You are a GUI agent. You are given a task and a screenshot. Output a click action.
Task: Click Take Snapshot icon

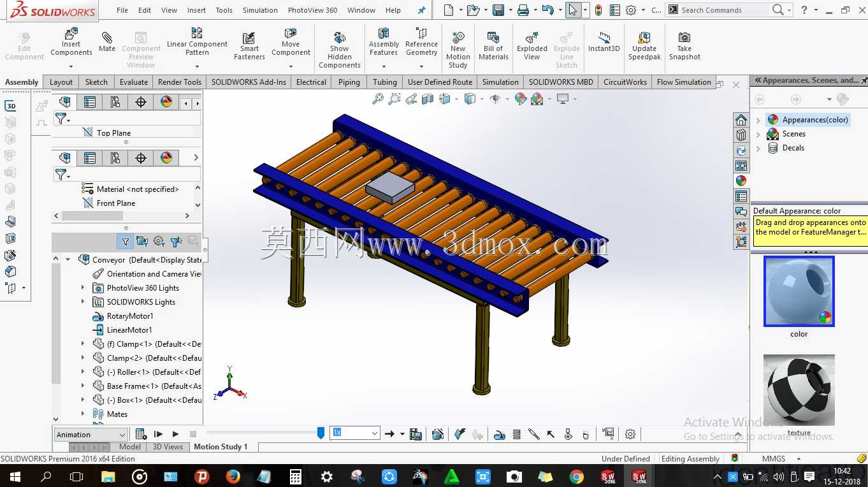684,46
